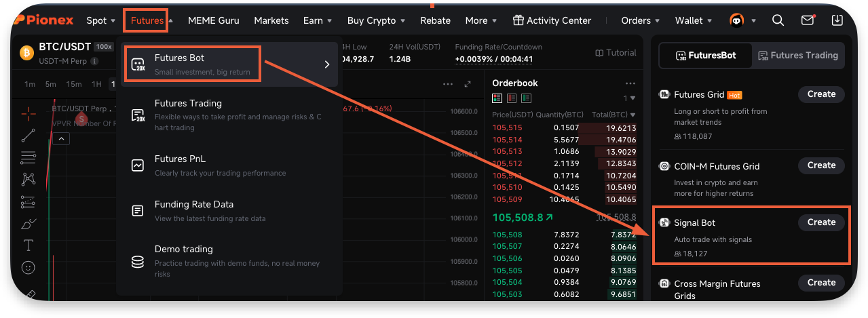Open the Orders dropdown
This screenshot has height=318, width=868.
point(641,20)
